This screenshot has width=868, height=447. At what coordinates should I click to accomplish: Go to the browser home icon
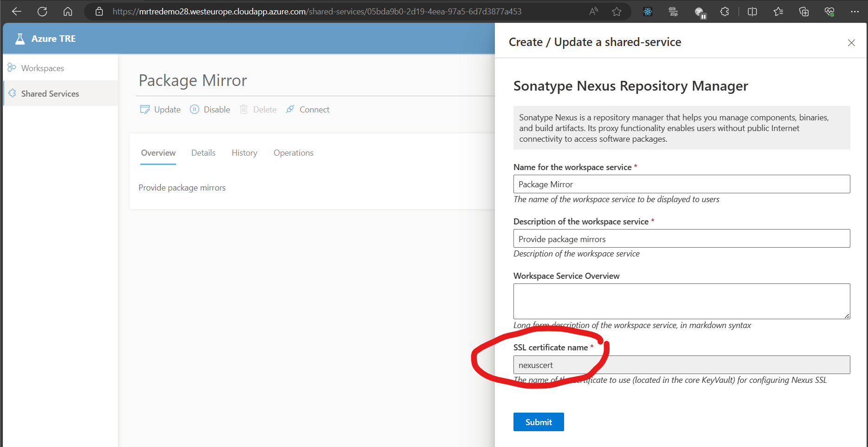68,12
